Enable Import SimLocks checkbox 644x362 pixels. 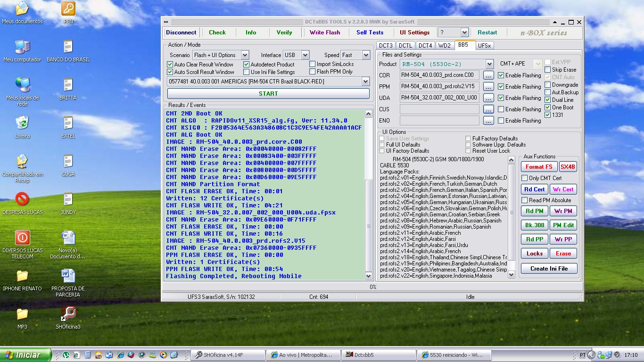pos(313,64)
